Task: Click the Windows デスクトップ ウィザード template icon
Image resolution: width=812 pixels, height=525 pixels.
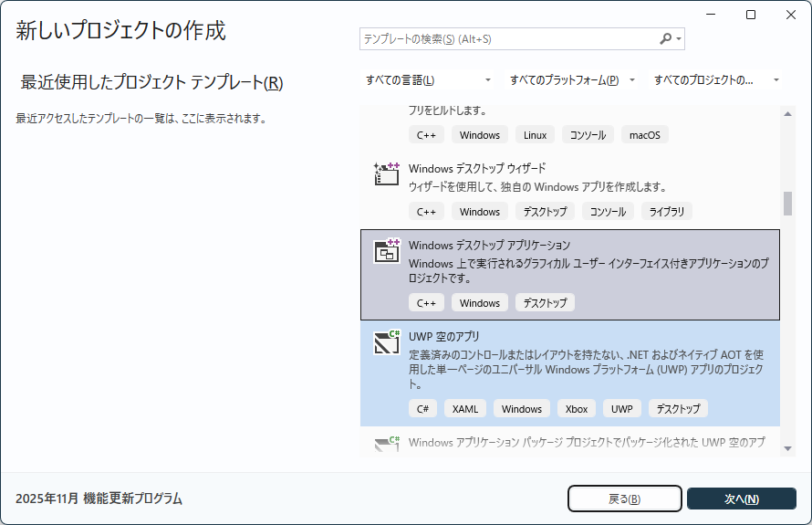Action: click(x=387, y=174)
